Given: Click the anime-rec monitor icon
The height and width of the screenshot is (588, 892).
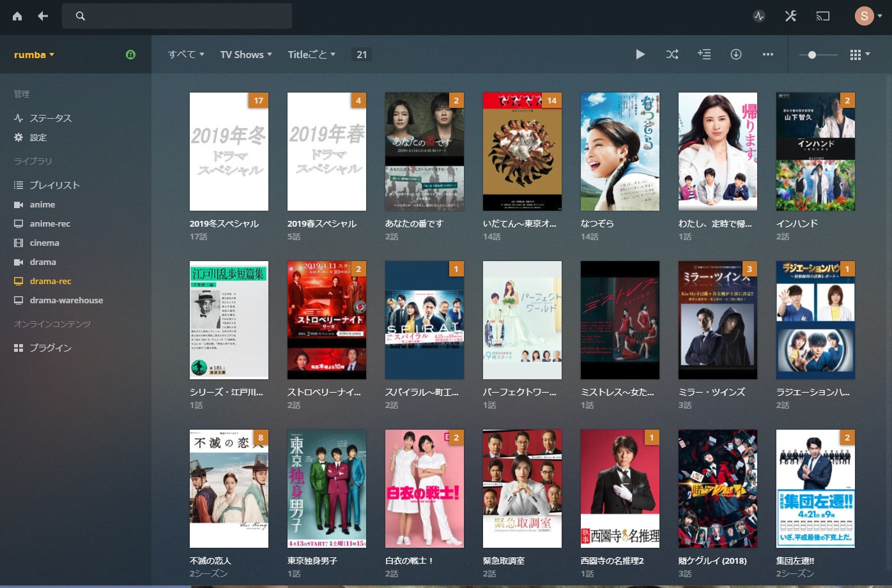Looking at the screenshot, I should point(19,223).
